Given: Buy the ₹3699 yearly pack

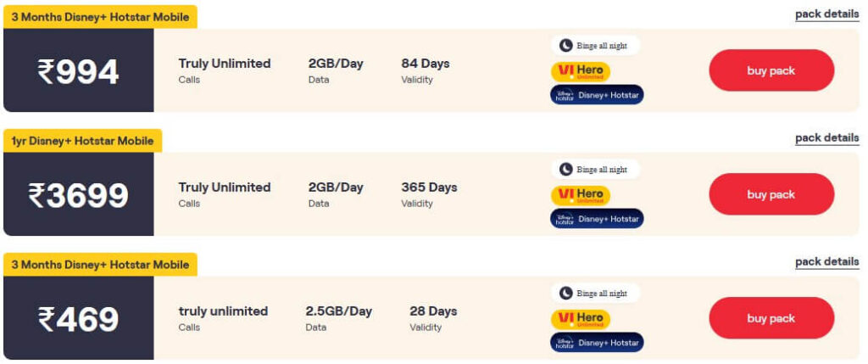Looking at the screenshot, I should coord(771,194).
